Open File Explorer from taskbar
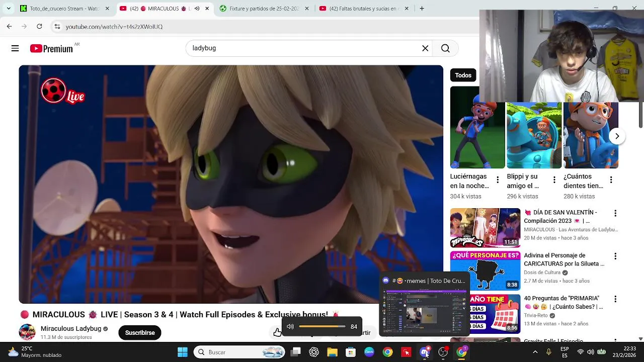Viewport: 644px width, 362px height. 332,352
